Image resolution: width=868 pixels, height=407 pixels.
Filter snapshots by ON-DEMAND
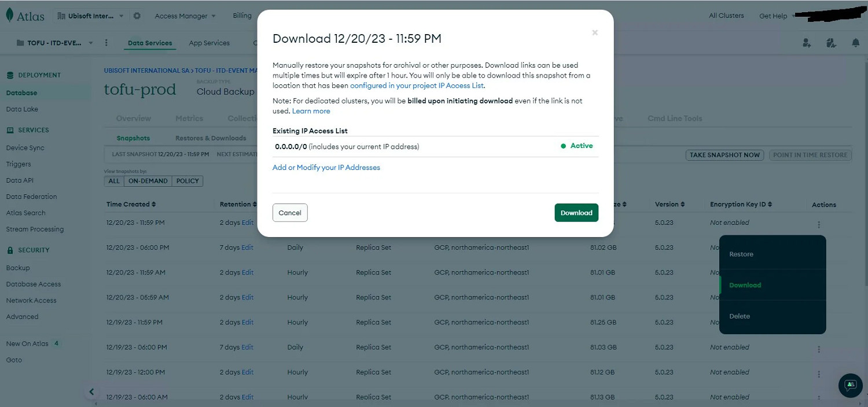coord(148,181)
